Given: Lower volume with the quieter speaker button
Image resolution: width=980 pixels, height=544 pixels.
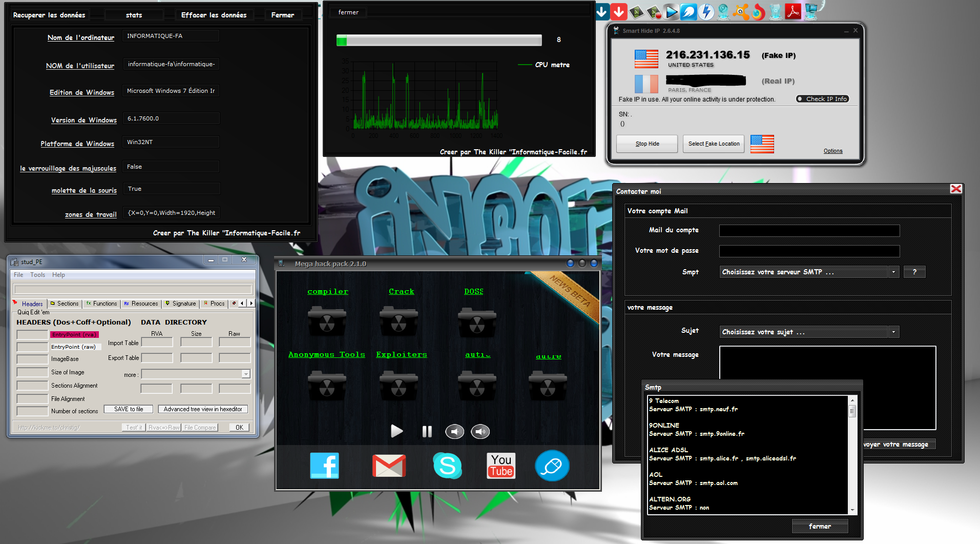Looking at the screenshot, I should (x=454, y=432).
